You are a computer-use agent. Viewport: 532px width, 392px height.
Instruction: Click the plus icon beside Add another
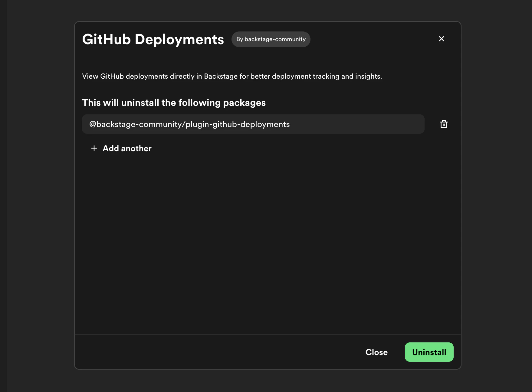pyautogui.click(x=94, y=148)
